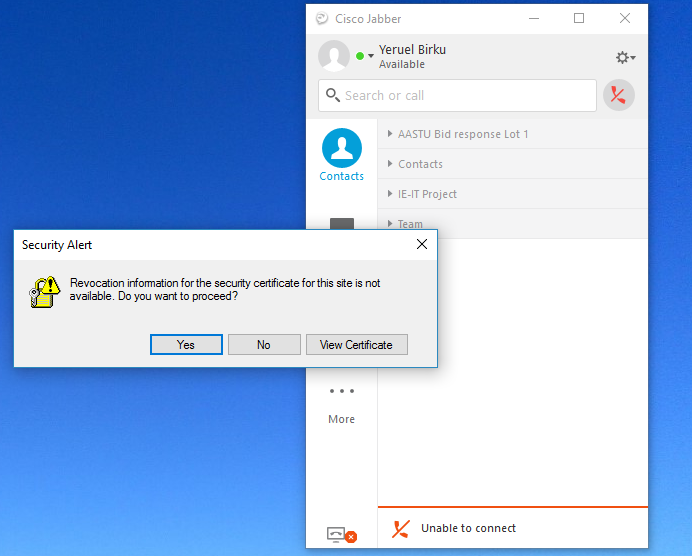Expand the AASTU Bid response Lot 1 group

390,134
